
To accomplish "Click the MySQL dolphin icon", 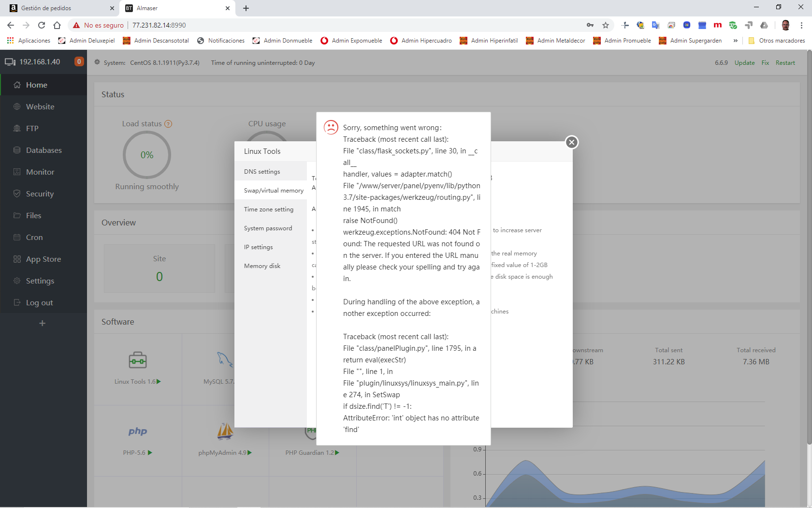I will [x=225, y=359].
